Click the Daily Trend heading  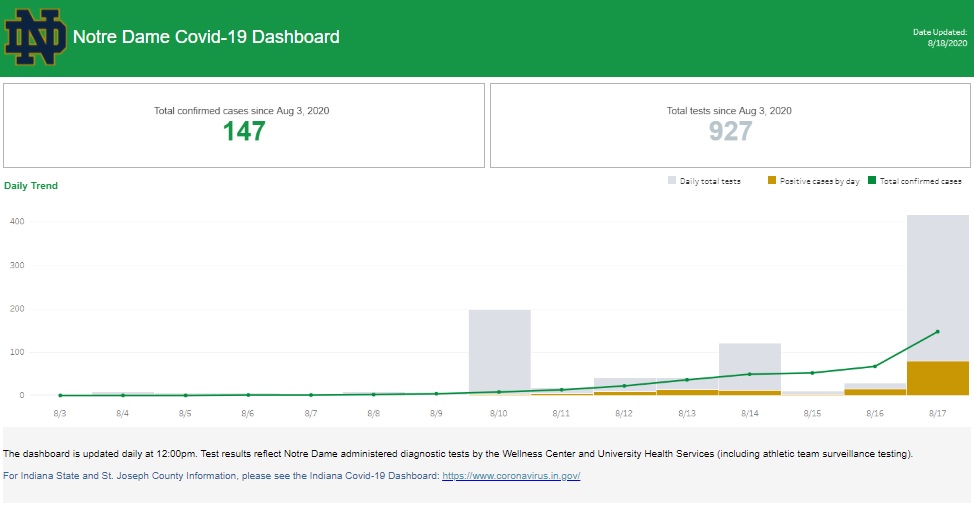click(x=31, y=186)
